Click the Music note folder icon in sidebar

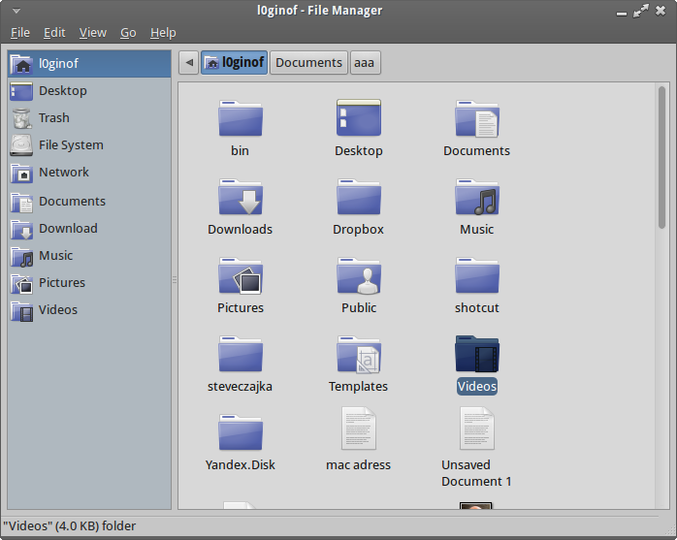(22, 256)
